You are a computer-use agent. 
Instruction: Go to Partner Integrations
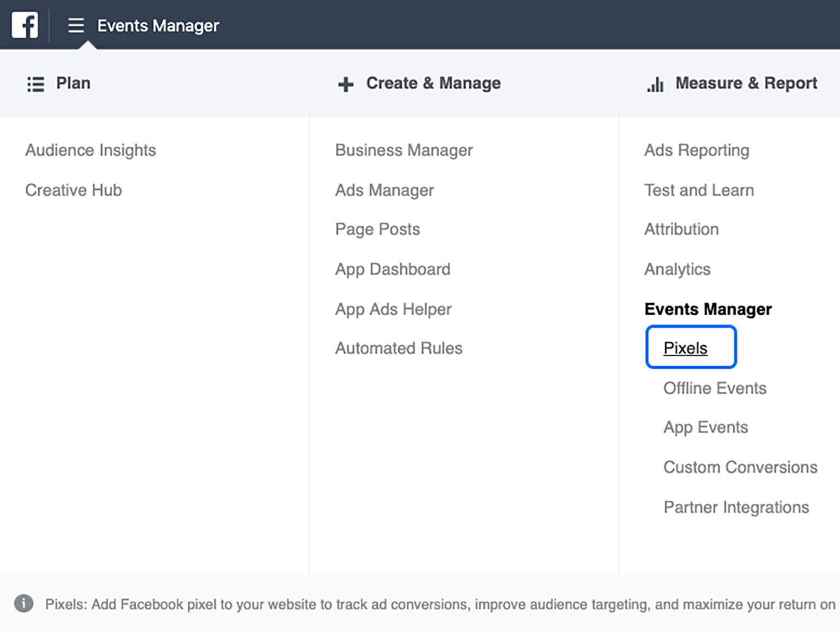736,507
